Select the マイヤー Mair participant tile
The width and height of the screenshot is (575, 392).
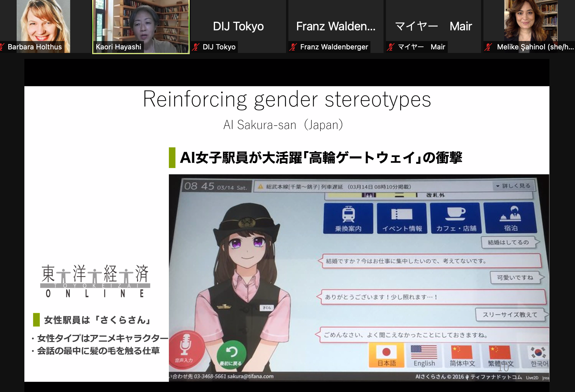pyautogui.click(x=433, y=26)
